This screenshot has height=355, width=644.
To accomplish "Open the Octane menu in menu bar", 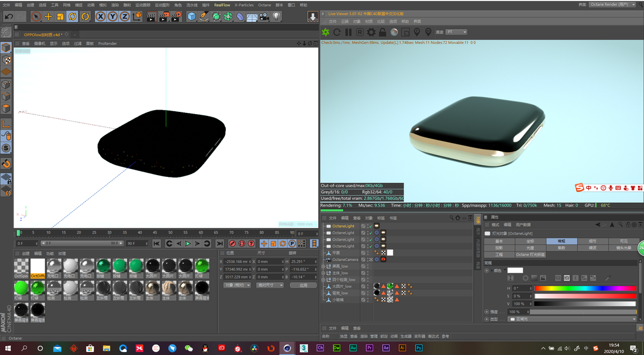I will point(264,5).
